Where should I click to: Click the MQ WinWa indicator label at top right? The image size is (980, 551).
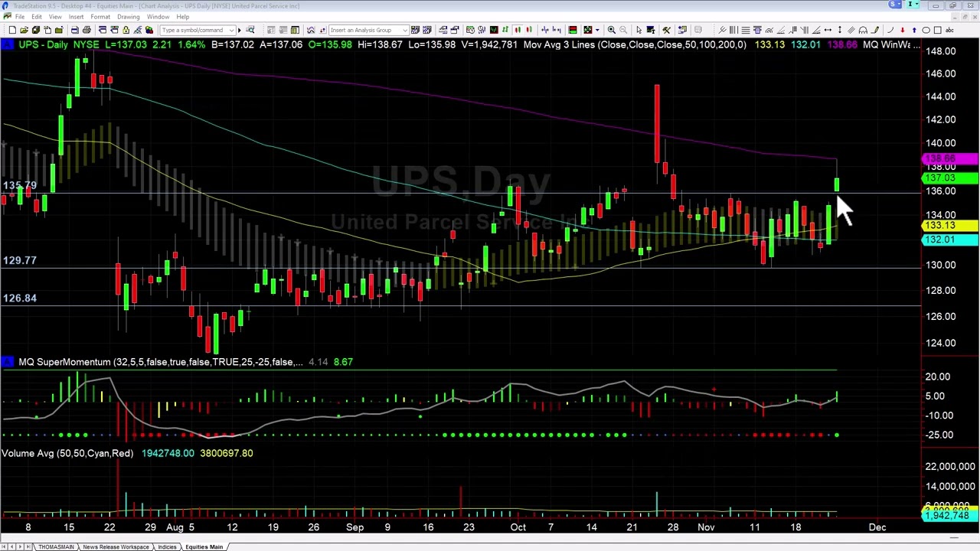[x=891, y=44]
